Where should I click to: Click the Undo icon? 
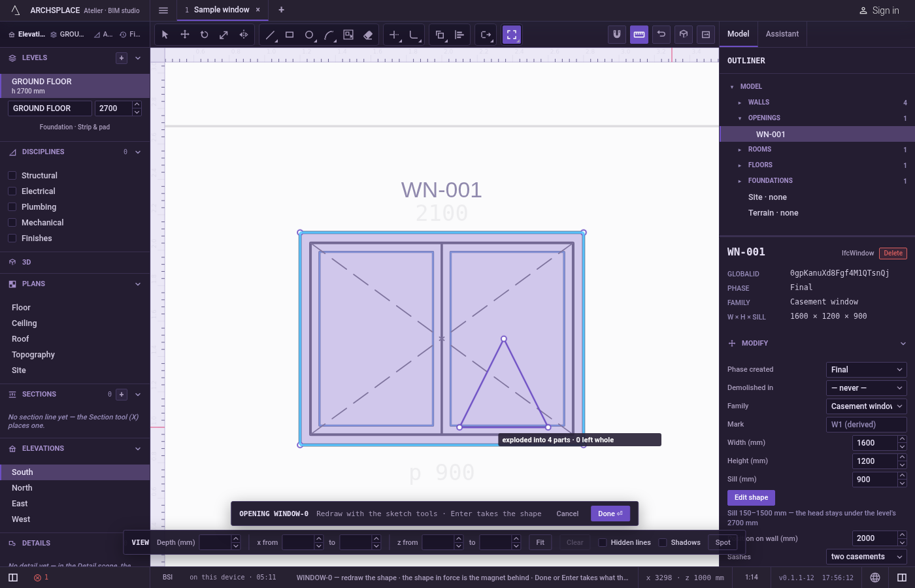pos(661,35)
